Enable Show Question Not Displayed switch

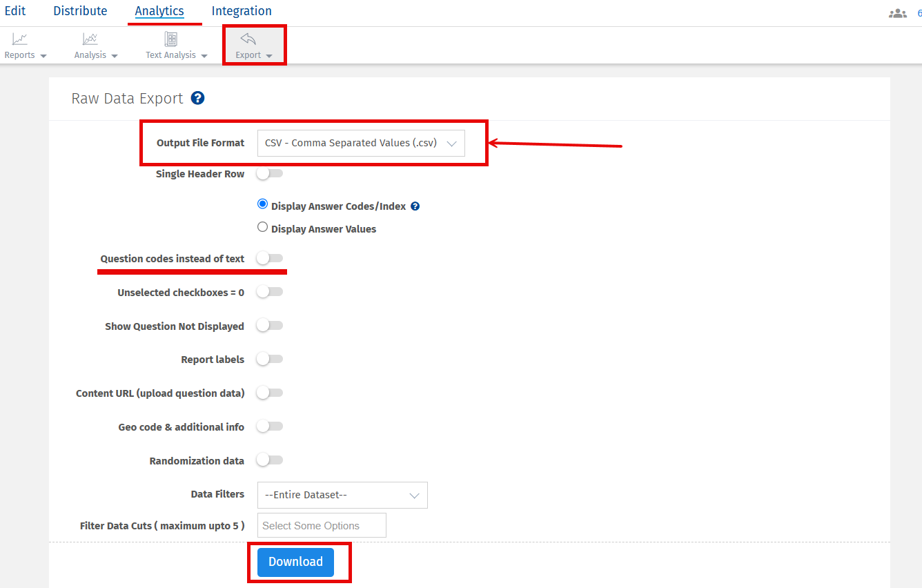point(269,325)
